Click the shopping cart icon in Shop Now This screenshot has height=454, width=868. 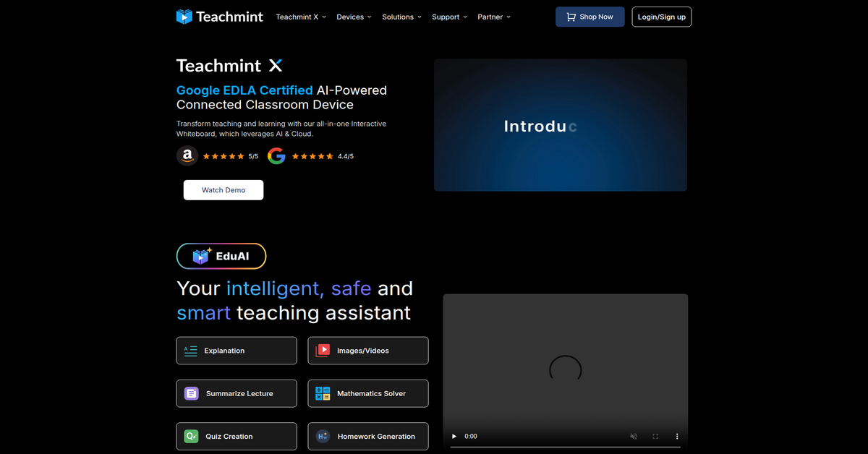click(x=571, y=17)
